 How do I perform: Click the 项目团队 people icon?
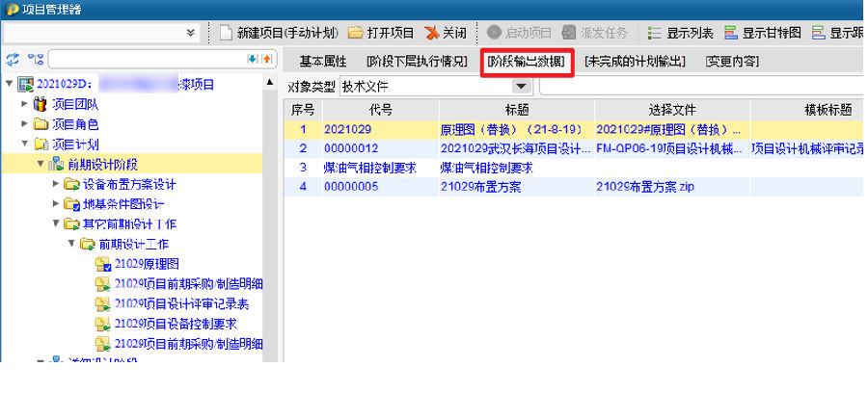41,104
